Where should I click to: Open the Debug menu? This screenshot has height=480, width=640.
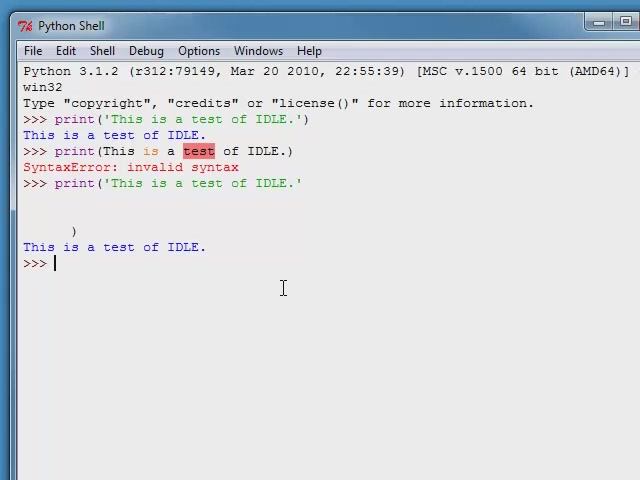[146, 51]
